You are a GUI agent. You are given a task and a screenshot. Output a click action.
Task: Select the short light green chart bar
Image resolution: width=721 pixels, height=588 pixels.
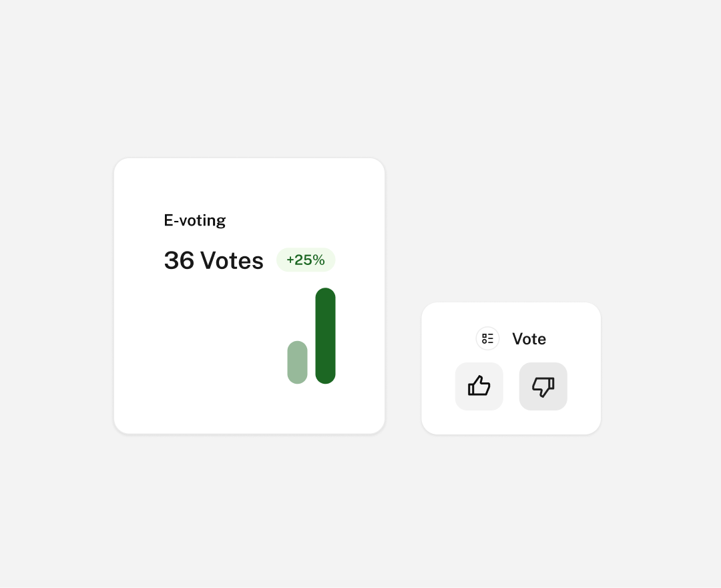pyautogui.click(x=297, y=362)
